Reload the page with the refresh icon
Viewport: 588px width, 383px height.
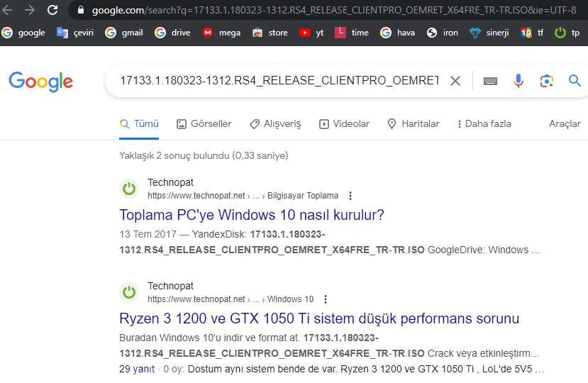click(x=52, y=10)
